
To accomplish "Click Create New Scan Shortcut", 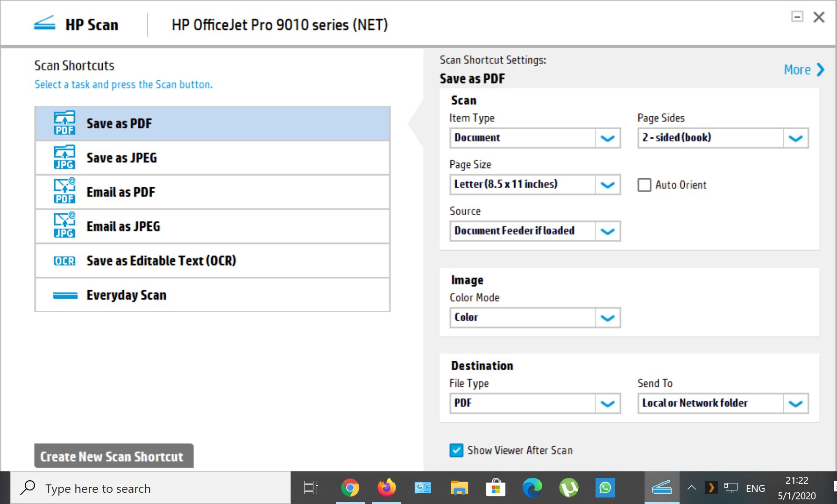I will click(113, 456).
